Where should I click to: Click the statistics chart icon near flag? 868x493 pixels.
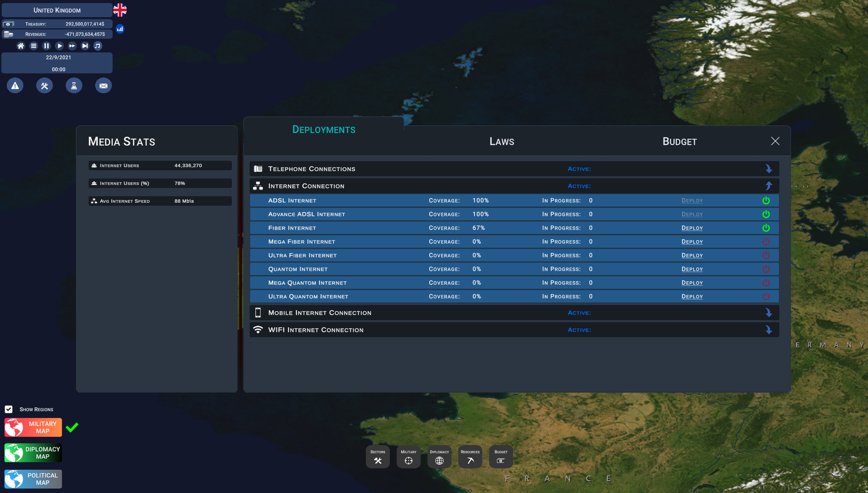[120, 29]
